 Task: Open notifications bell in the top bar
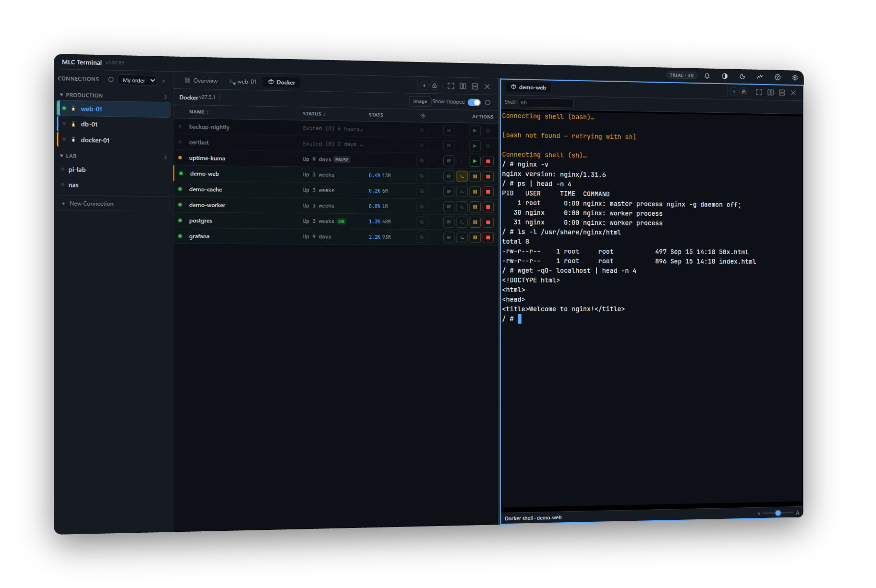[707, 76]
